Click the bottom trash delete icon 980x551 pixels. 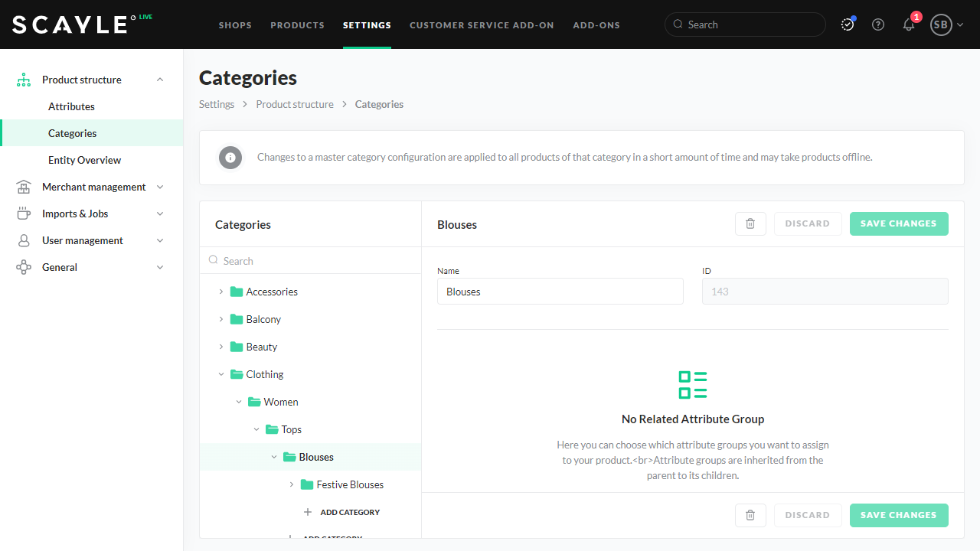(750, 515)
